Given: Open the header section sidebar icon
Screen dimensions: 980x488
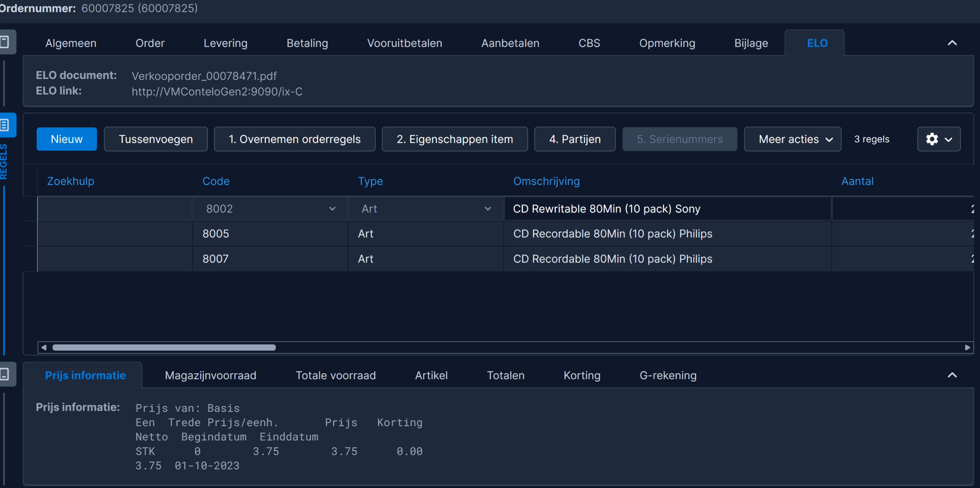Looking at the screenshot, I should 5,42.
